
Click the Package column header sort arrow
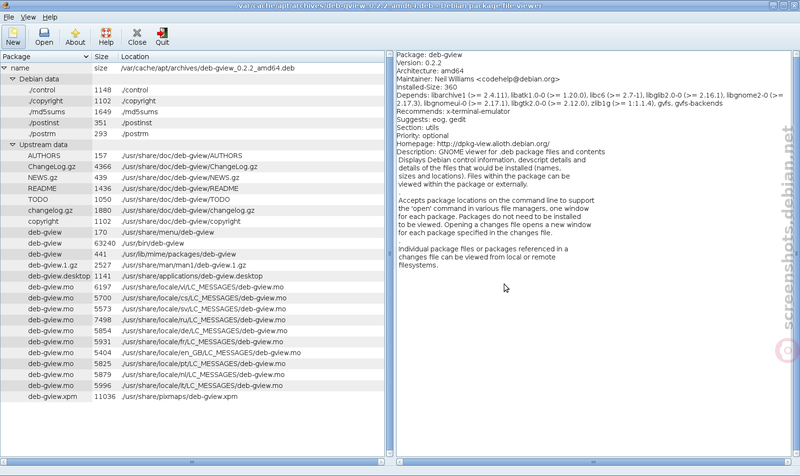tap(86, 57)
